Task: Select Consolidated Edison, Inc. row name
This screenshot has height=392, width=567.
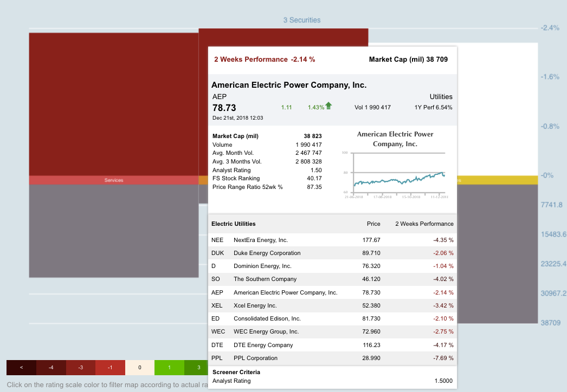Action: (x=267, y=318)
